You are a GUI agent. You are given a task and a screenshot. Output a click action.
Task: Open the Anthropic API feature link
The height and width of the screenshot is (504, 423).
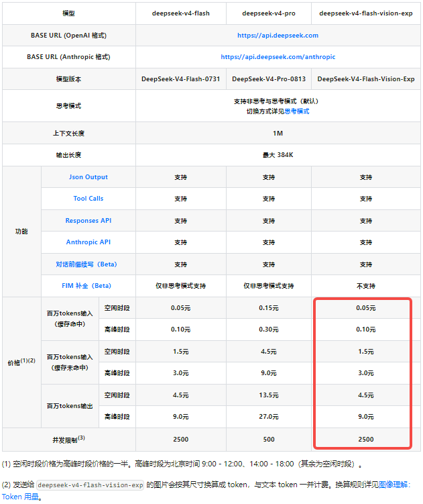(x=88, y=242)
